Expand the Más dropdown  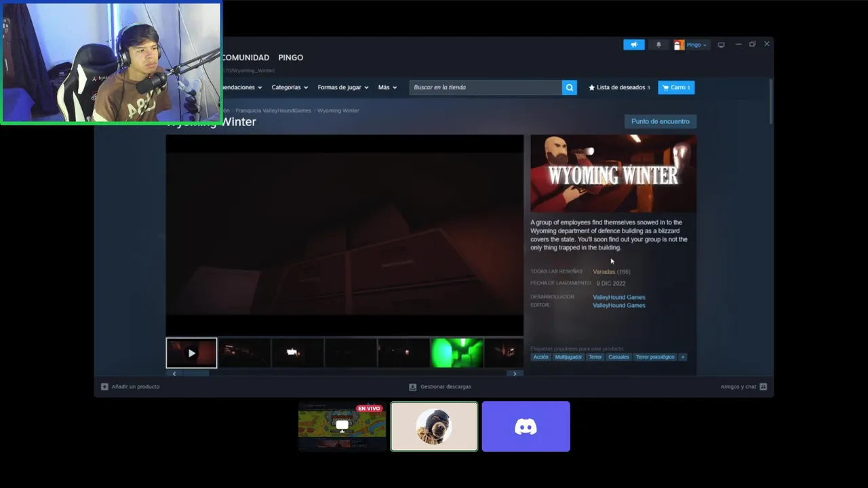[x=387, y=87]
